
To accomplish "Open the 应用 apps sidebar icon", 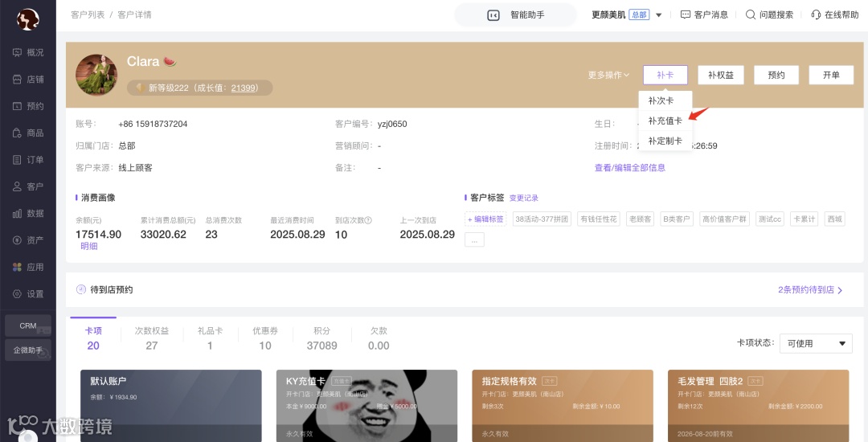I will point(17,267).
